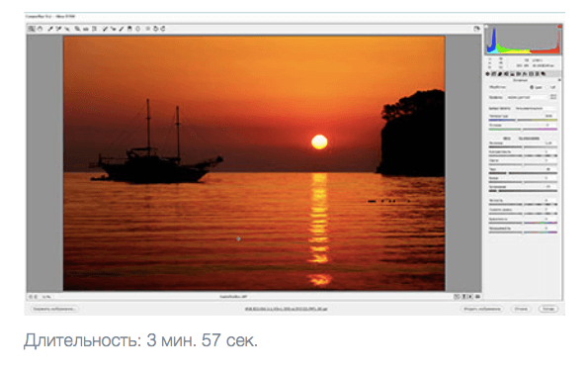Viewport: 588px width, 374px height.
Task: Click the Exposure slider
Action: pyautogui.click(x=523, y=147)
